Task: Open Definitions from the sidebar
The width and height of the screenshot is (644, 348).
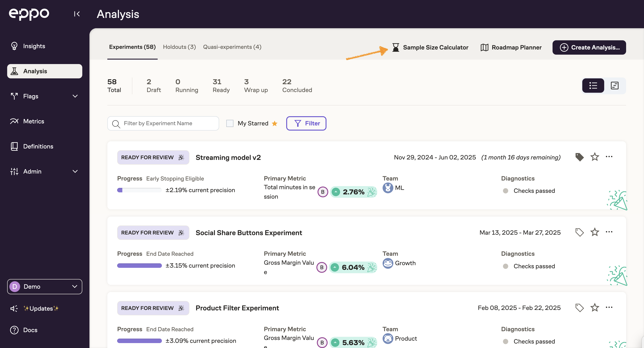Action: click(x=38, y=146)
